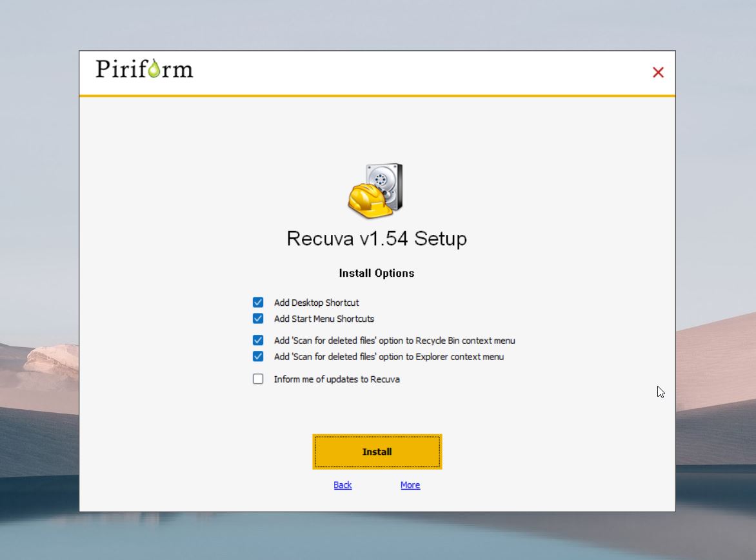
Task: Enable Inform me of updates to Recuva
Action: pos(258,379)
